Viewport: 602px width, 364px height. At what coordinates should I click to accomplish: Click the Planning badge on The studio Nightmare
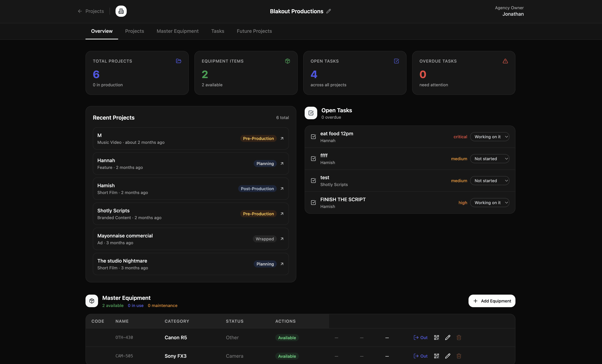pos(265,264)
